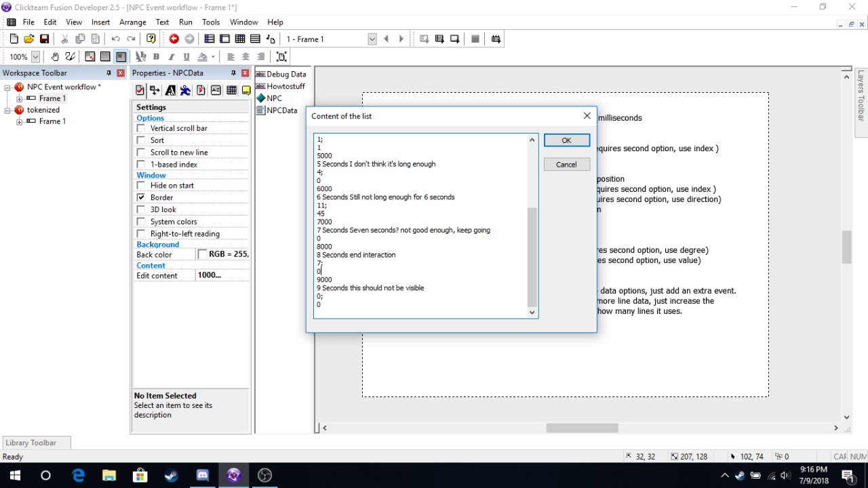
Task: Enable the Vertical scroll bar checkbox
Action: 141,128
